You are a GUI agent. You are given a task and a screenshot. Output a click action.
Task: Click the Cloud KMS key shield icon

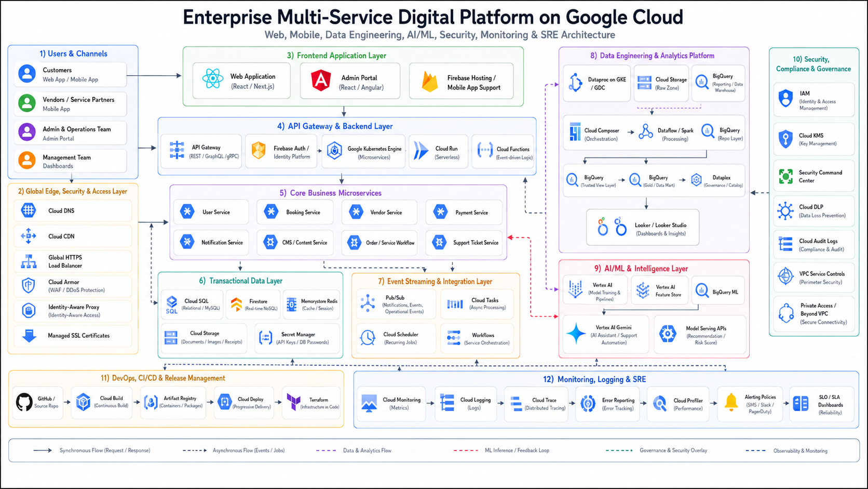tap(785, 139)
